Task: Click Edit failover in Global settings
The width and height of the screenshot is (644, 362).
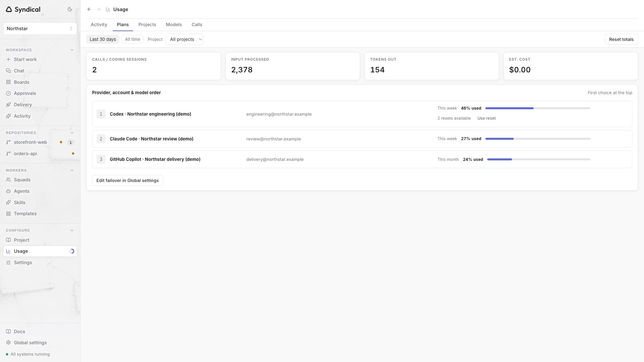Action: coord(127,180)
